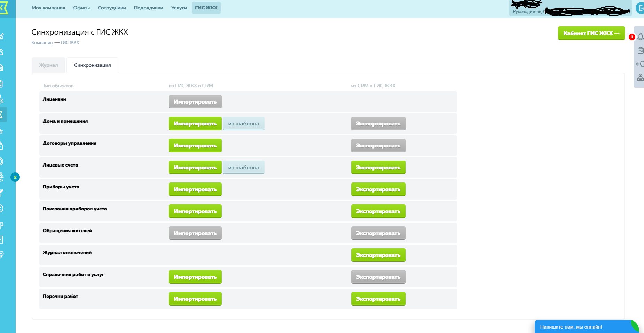Click the pencil edit icon in left sidebar
Screen dimensions: 644x333
2,193
